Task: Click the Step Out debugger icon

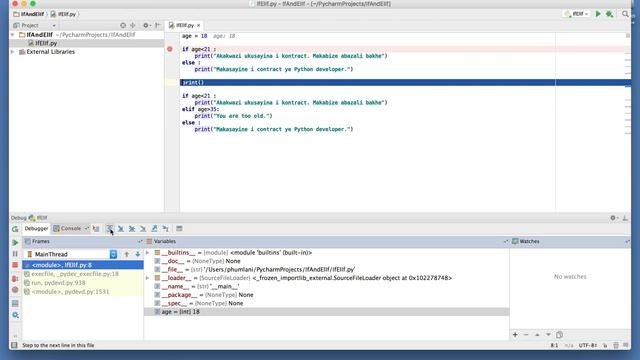Action: click(x=154, y=229)
